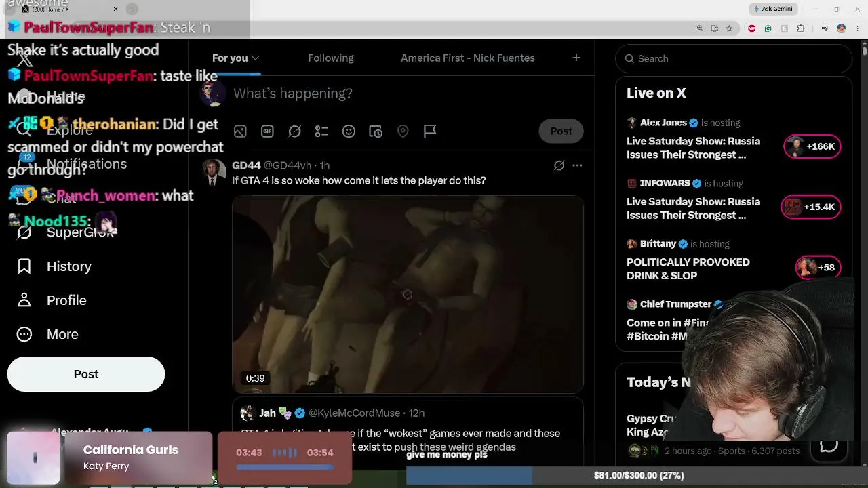The image size is (868, 488).
Task: Play GD44's GTA 4 video
Action: coord(408,294)
